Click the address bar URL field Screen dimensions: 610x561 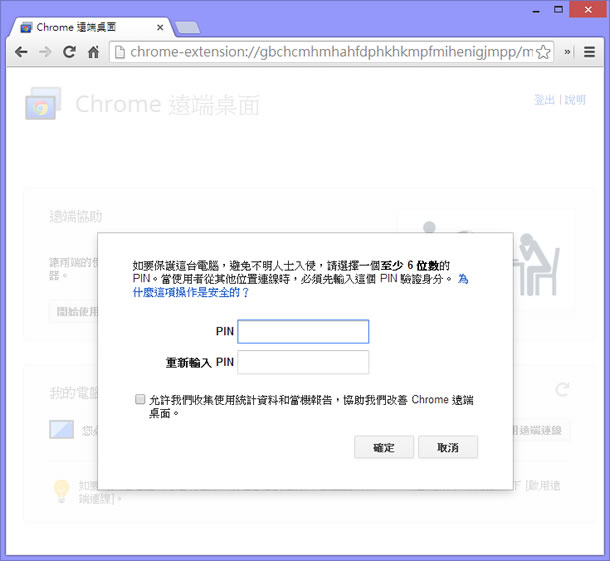point(331,52)
